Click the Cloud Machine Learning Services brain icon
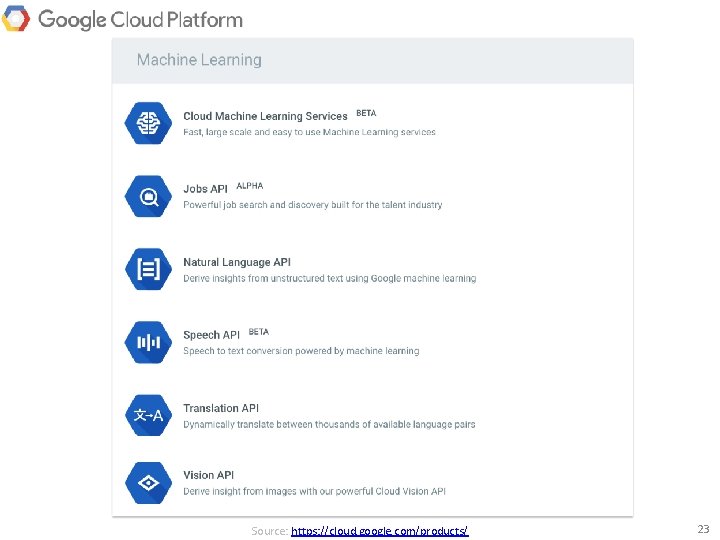The width and height of the screenshot is (720, 540). point(148,123)
